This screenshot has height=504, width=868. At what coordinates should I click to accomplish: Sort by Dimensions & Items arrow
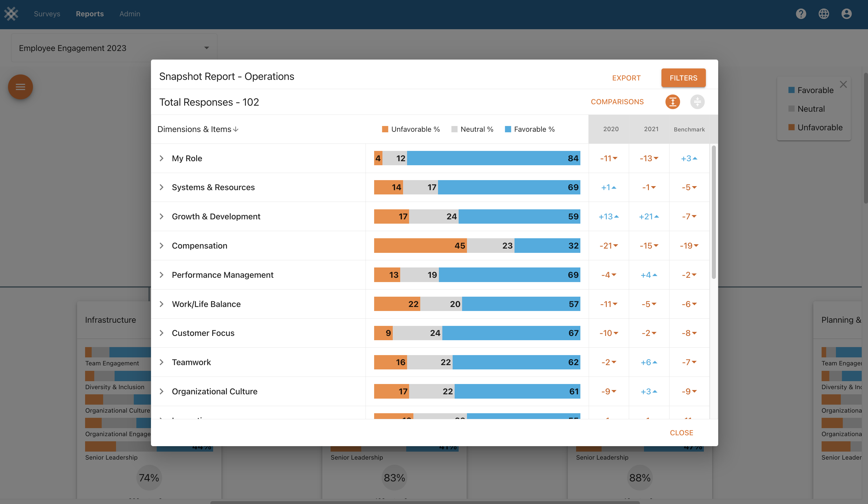[235, 129]
